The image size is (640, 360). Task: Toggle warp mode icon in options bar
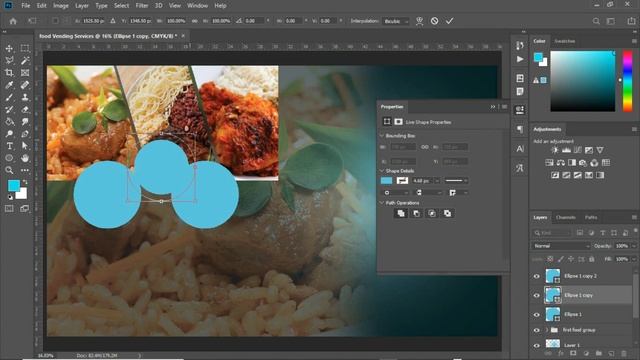coord(419,21)
